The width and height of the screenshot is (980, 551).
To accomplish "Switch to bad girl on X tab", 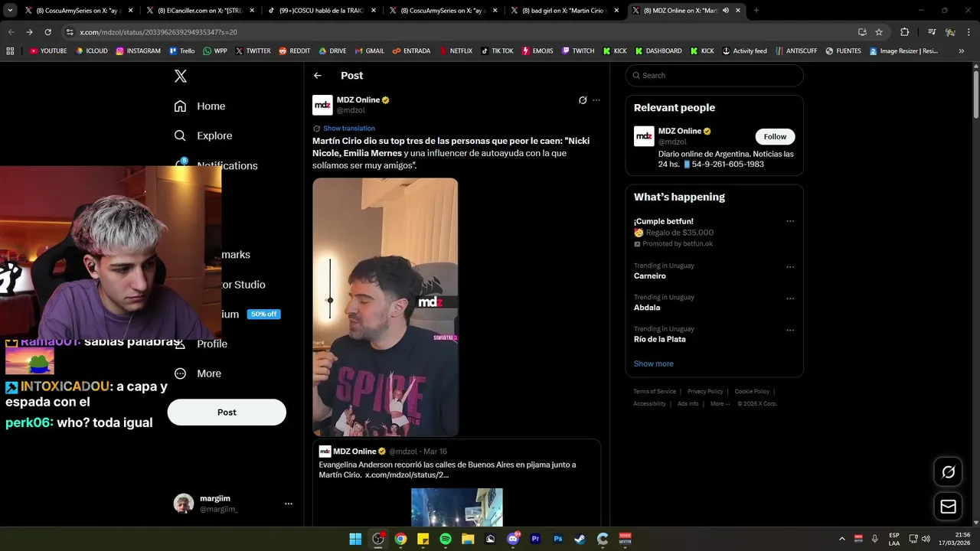I will click(564, 11).
